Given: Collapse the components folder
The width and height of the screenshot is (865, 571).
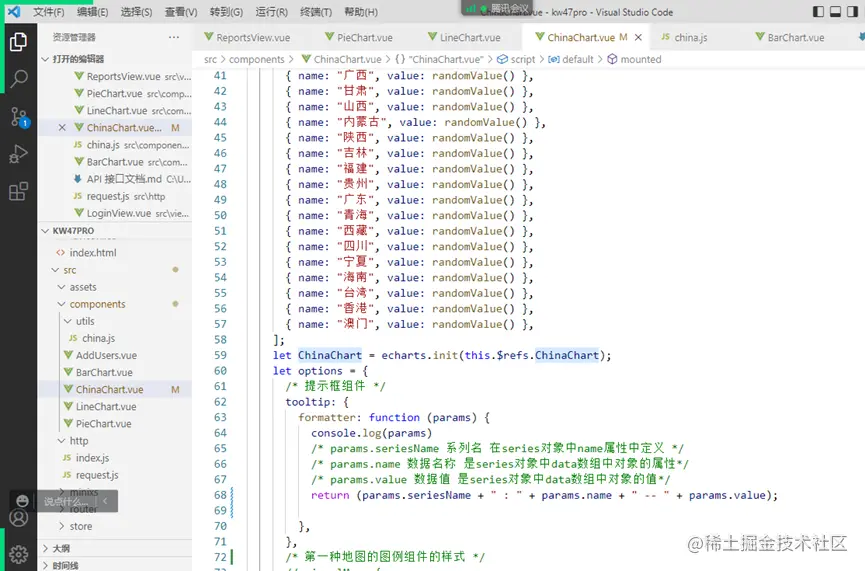Looking at the screenshot, I should 97,304.
